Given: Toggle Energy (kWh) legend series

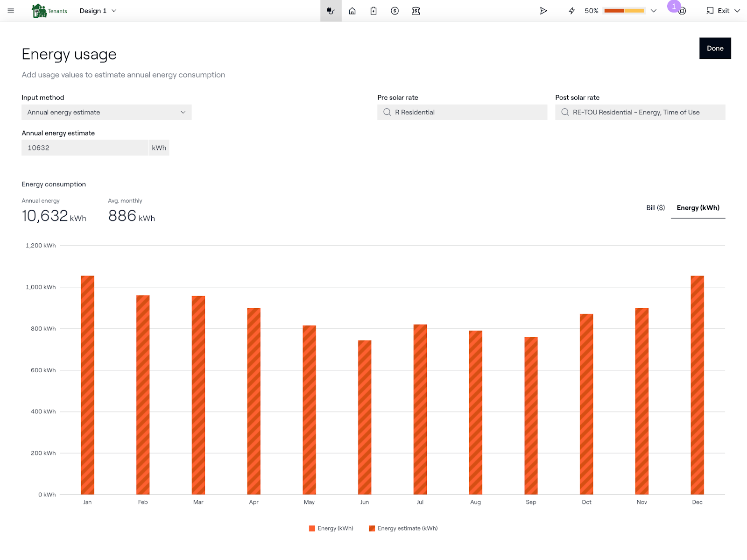Looking at the screenshot, I should pos(331,528).
